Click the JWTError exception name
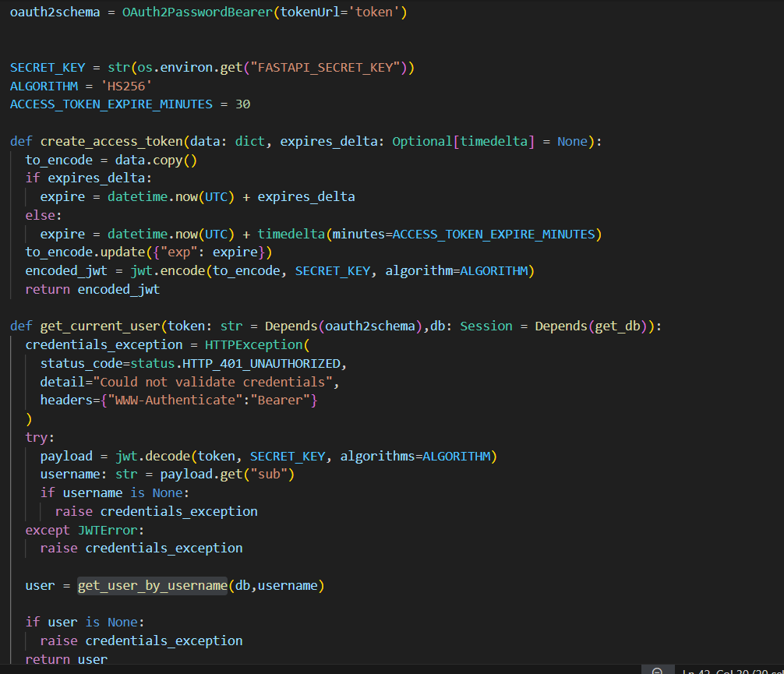The width and height of the screenshot is (784, 674). [108, 530]
